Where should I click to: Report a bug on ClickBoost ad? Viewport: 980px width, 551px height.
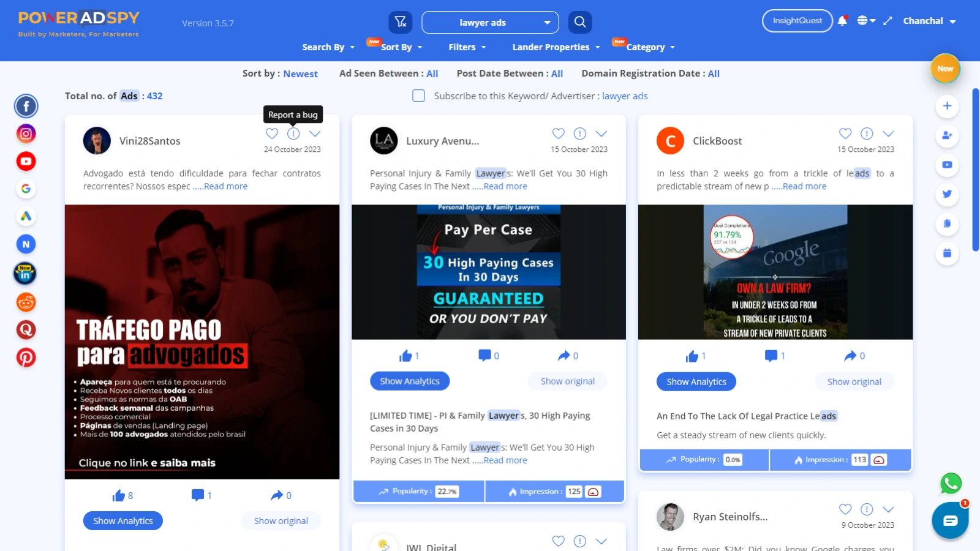point(867,133)
